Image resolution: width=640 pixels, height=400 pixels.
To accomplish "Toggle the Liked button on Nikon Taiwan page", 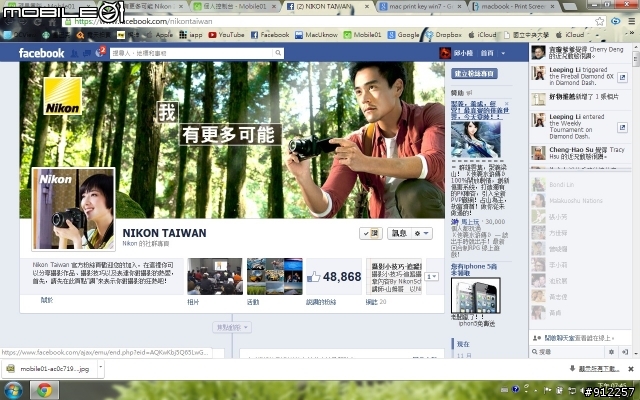I will 371,233.
